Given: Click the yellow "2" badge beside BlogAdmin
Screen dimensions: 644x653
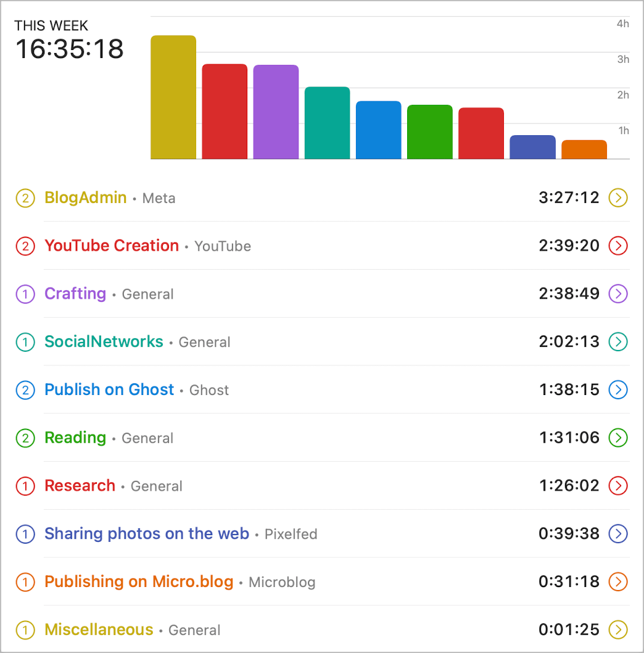Looking at the screenshot, I should click(25, 198).
